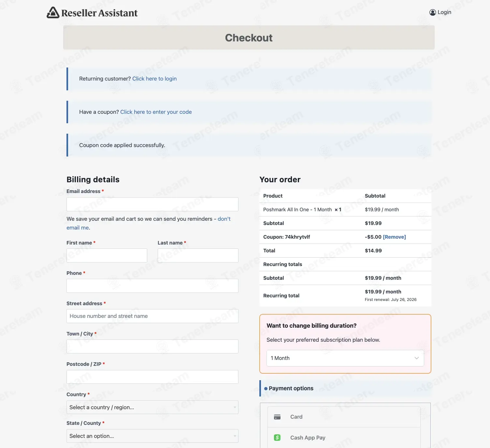Select the Card payment option
Screen dimensions: 490x448
tap(344, 417)
